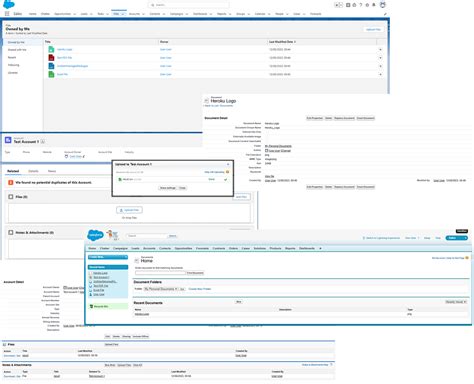Open row menu arrow for the PDF file row

[380, 58]
